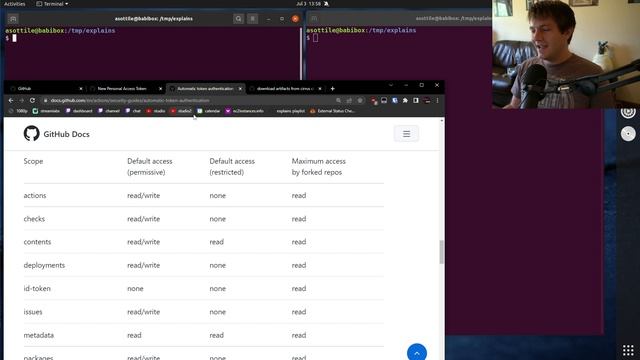Select the 'metadata' scope cell
Screen dimensions: 640x360
tap(39, 335)
